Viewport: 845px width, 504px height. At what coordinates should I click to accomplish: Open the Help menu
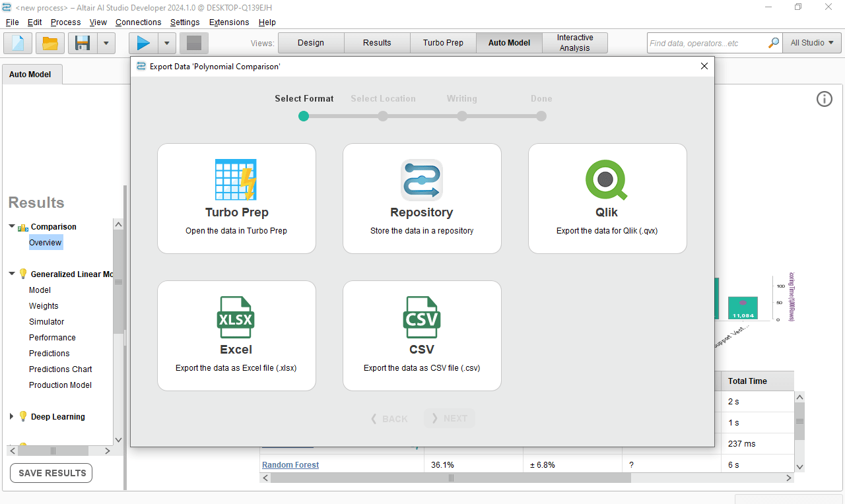267,22
